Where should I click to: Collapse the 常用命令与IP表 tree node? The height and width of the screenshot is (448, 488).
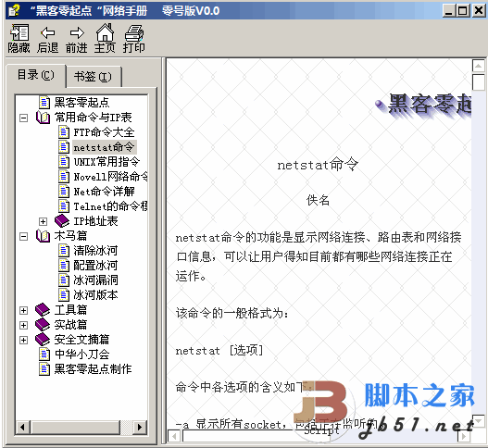point(24,118)
